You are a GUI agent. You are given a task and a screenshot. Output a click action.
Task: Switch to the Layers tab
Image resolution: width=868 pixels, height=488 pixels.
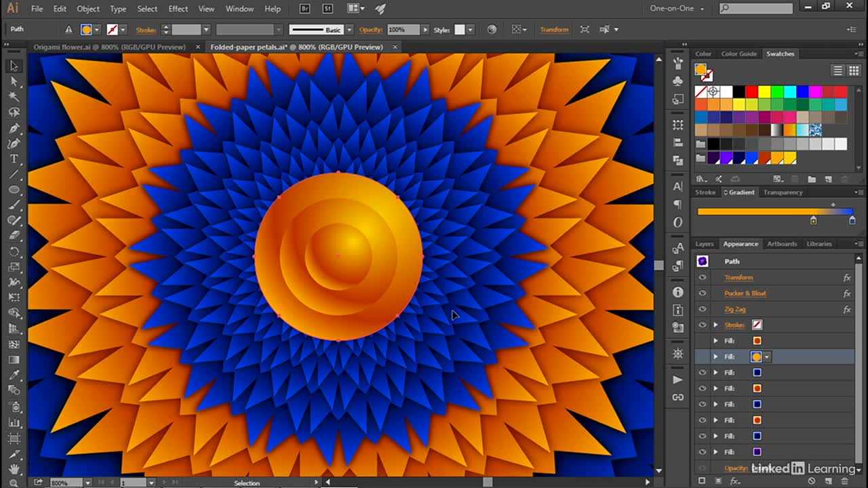tap(705, 244)
